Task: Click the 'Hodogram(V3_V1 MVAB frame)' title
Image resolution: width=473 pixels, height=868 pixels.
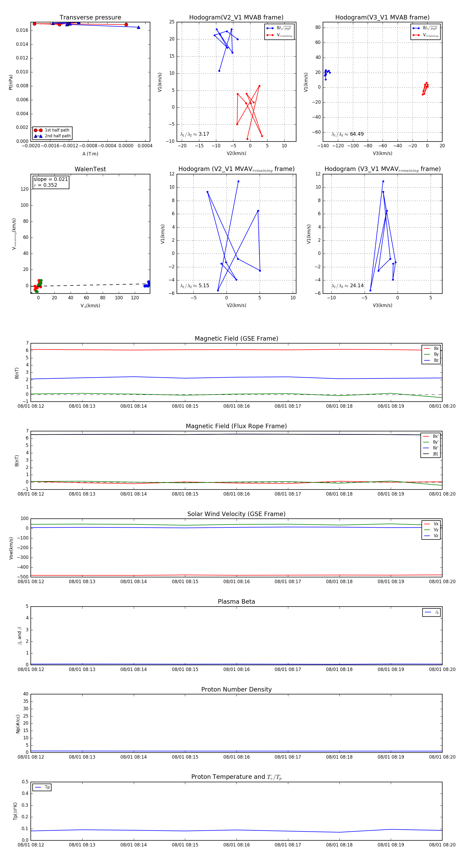Action: tap(382, 18)
